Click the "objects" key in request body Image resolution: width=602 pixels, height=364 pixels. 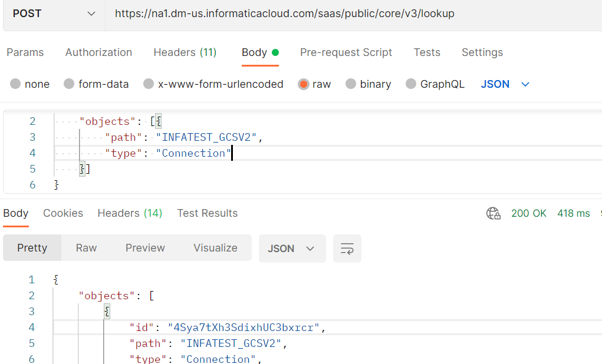(107, 121)
